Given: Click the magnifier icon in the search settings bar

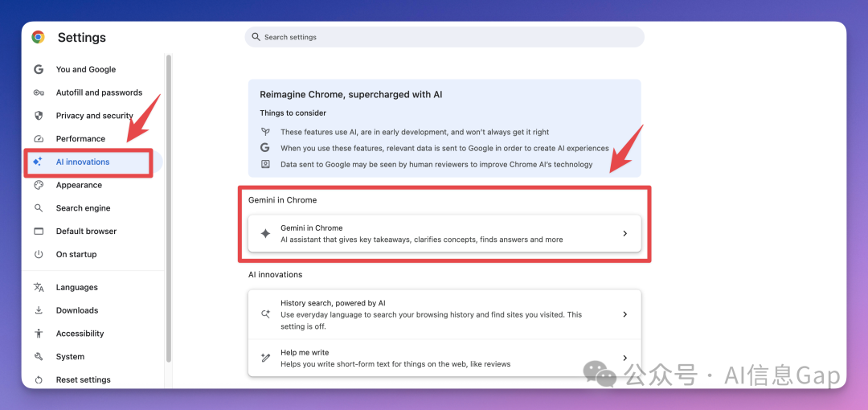Looking at the screenshot, I should (x=256, y=36).
